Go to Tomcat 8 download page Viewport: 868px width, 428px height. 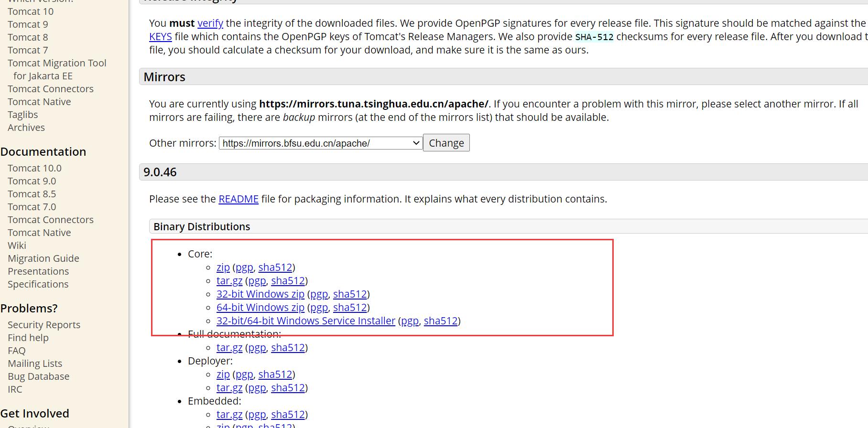coord(28,37)
